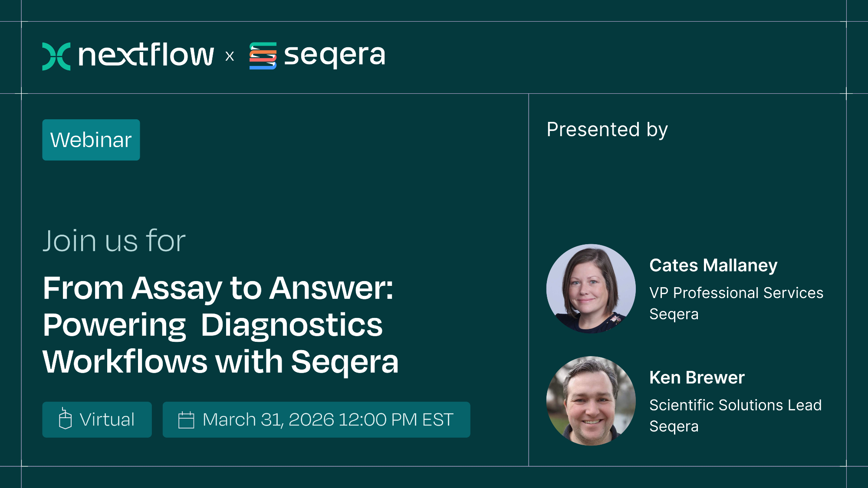Click the green Nextflow logo symbol
The image size is (868, 488).
click(56, 56)
